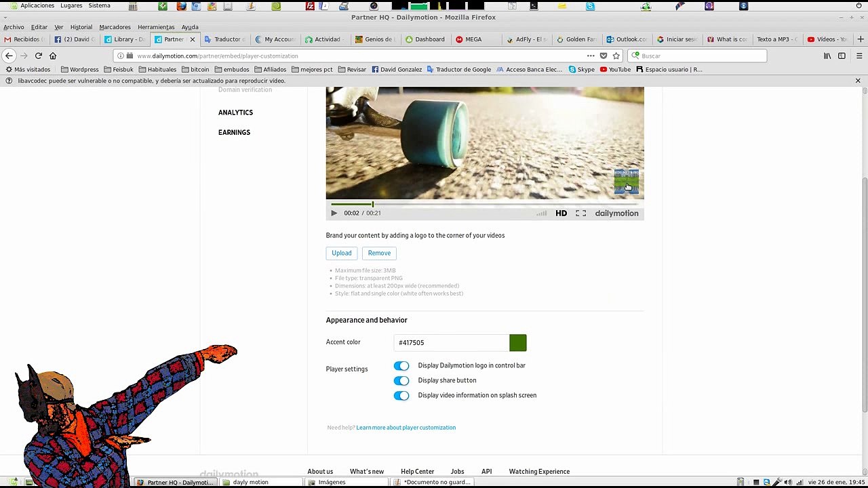Viewport: 868px width, 488px height.
Task: Dismiss the libavcodec warning notification bar
Action: click(858, 81)
